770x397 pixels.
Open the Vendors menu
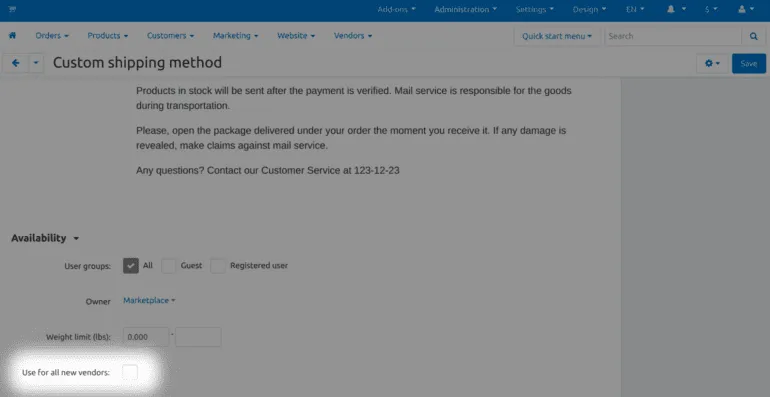click(x=353, y=35)
